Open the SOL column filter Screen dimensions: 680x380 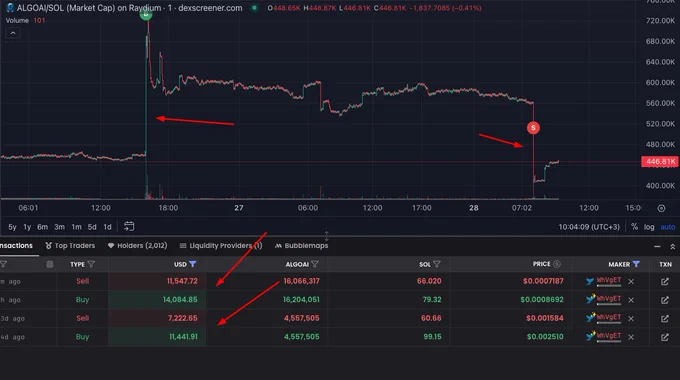pos(437,264)
